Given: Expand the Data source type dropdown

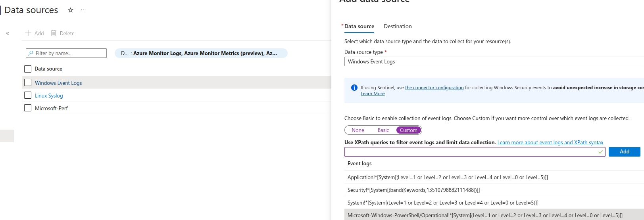Looking at the screenshot, I should (494, 61).
